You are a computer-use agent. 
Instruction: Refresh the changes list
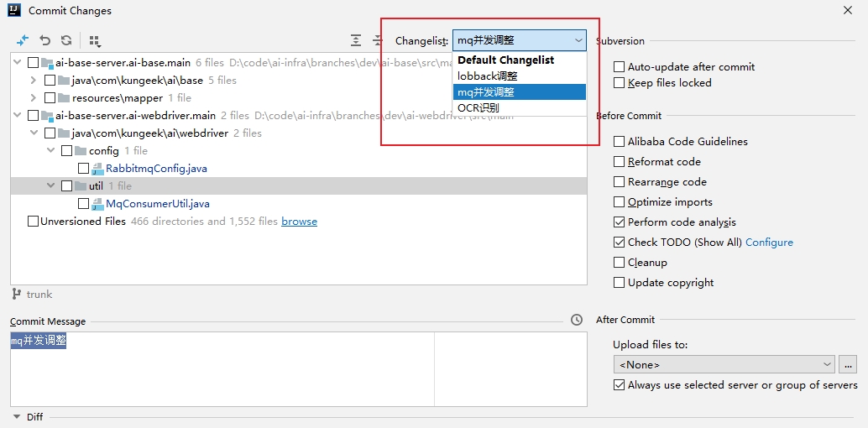coord(66,40)
